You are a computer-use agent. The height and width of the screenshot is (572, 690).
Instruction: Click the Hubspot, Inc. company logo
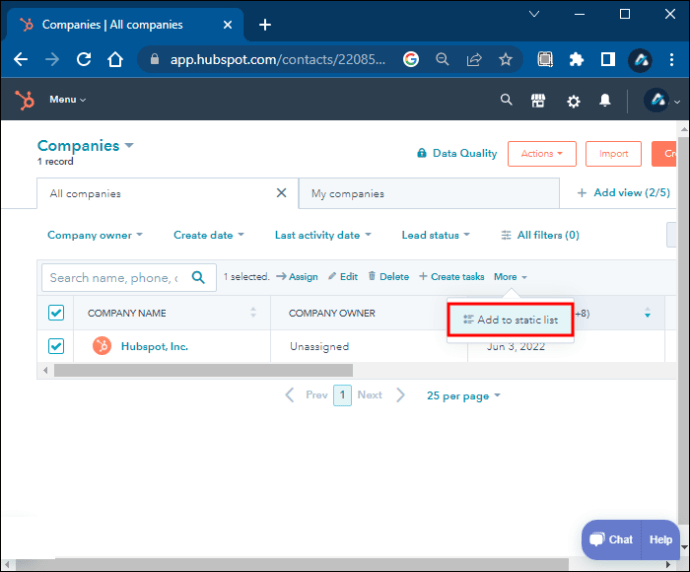coord(102,346)
